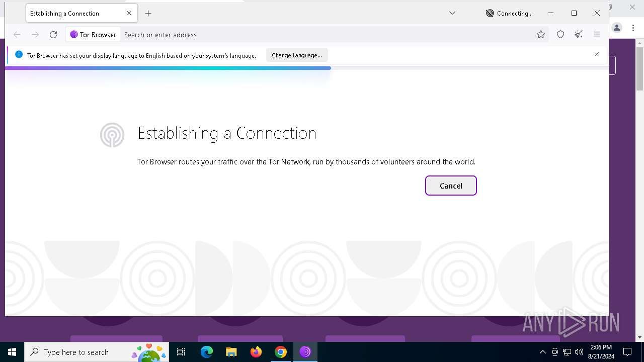Click the profile avatar in background window
The height and width of the screenshot is (362, 644).
pyautogui.click(x=617, y=28)
